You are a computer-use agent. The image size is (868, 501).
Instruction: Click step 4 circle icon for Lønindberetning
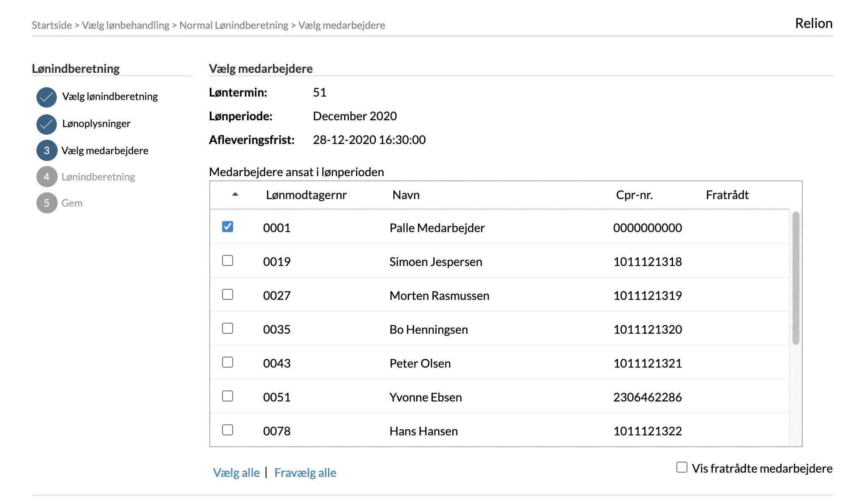coord(47,177)
